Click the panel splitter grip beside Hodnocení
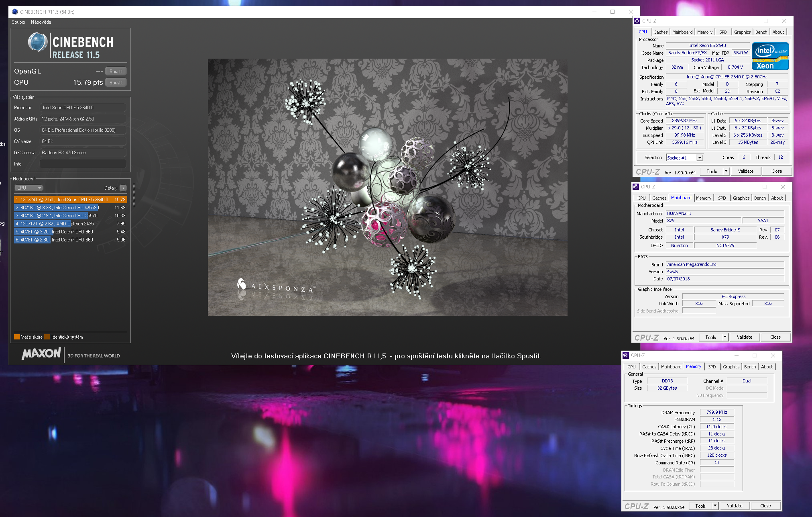Viewport: 812px width, 517px height. point(134,196)
